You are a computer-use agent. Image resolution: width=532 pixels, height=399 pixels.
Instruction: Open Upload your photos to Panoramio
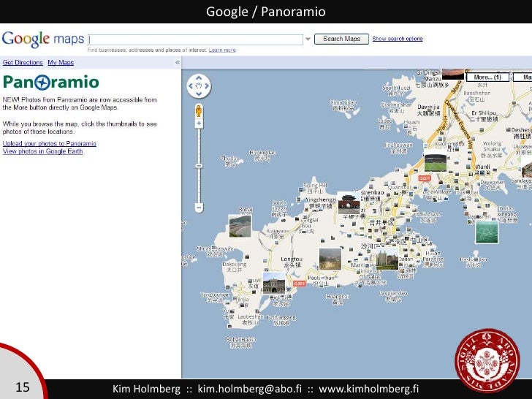pos(50,143)
